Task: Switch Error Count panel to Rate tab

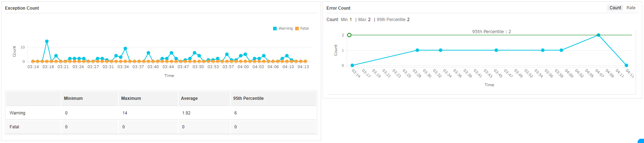Action: point(631,8)
